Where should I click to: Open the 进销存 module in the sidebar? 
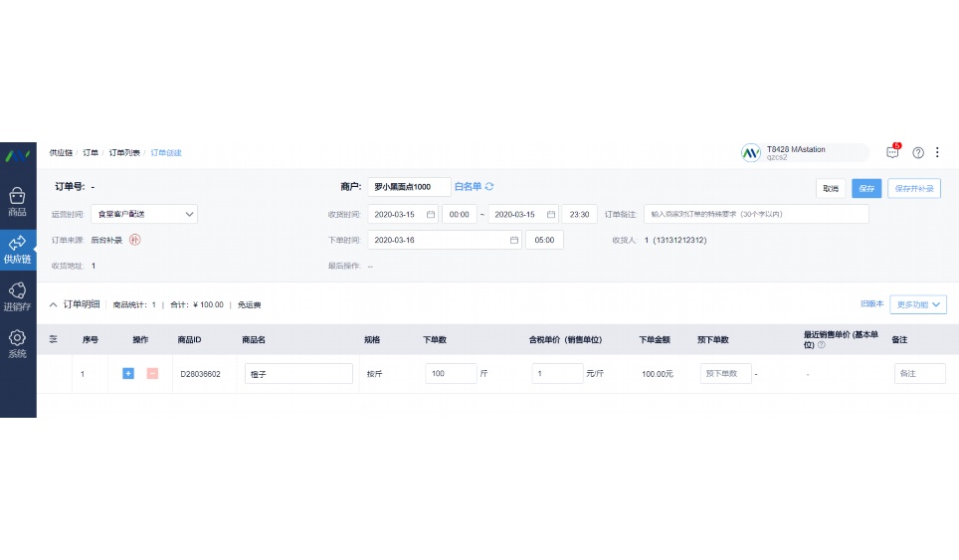tap(17, 296)
